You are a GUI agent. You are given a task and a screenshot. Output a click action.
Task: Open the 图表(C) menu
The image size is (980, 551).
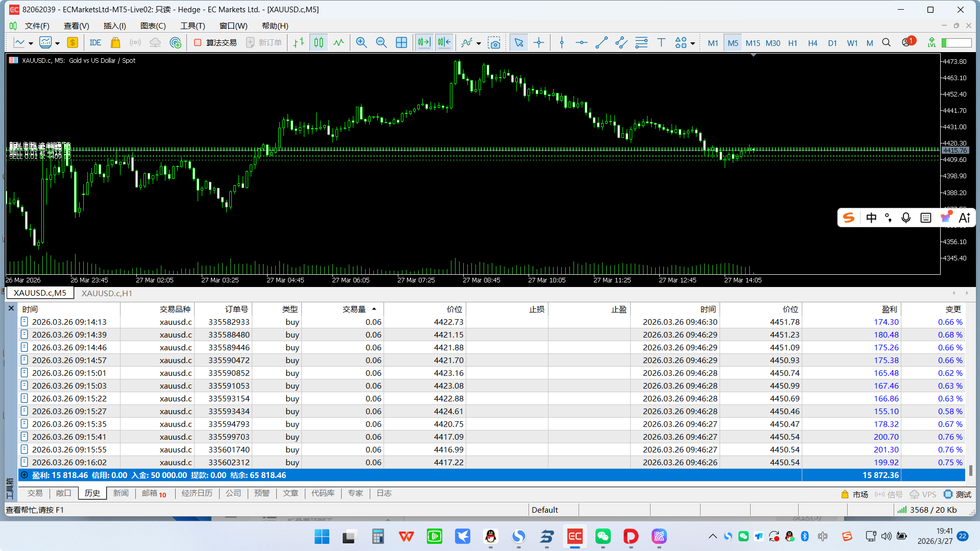(153, 26)
